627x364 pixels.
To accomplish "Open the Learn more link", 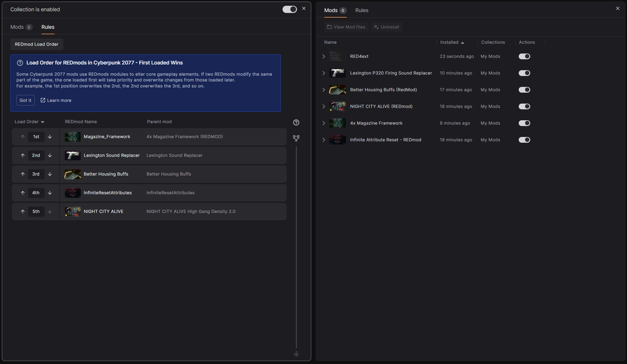I will tap(56, 100).
